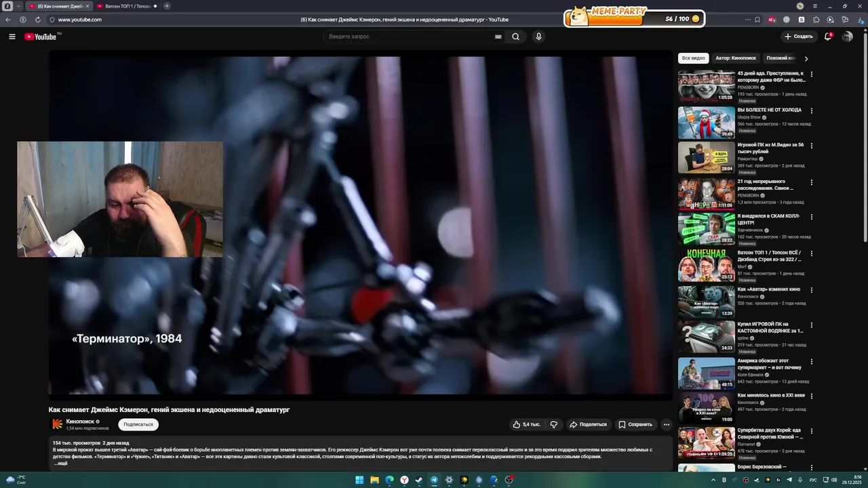Select 'Автор: Кинопоиск' filter chip
Screen dimensions: 868x488
[x=735, y=58]
